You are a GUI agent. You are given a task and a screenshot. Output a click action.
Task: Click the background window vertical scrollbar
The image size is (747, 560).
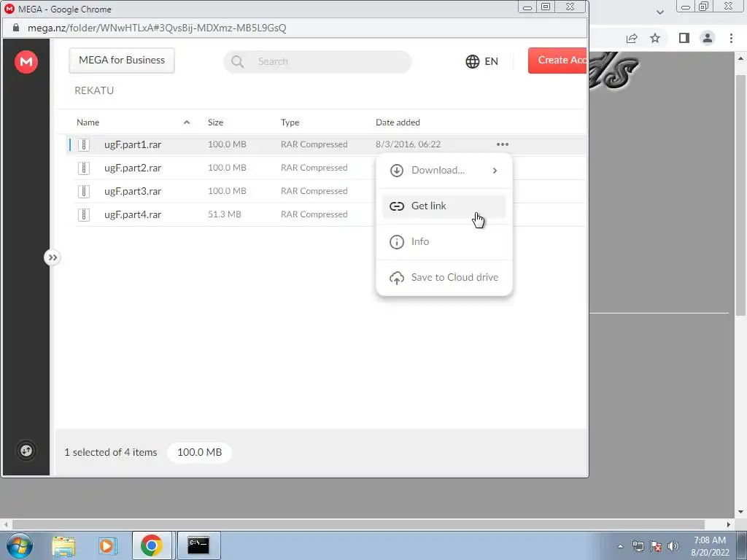click(x=740, y=195)
